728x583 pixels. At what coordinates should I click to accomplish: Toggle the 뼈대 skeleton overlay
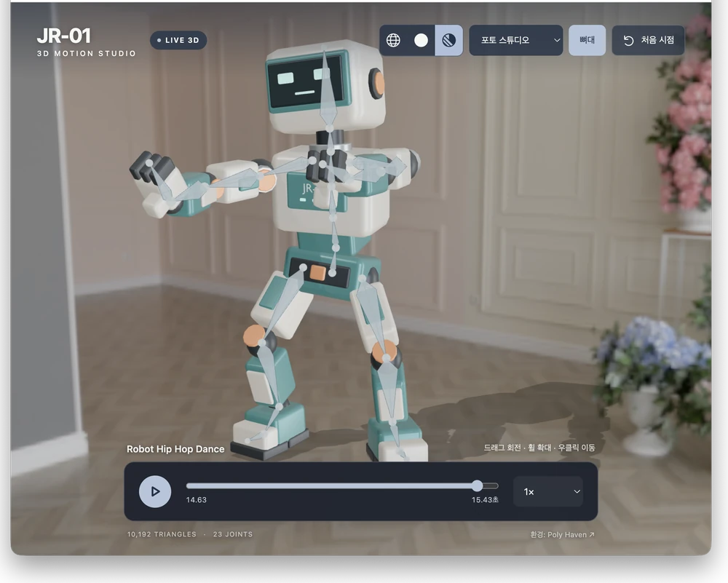click(x=587, y=40)
